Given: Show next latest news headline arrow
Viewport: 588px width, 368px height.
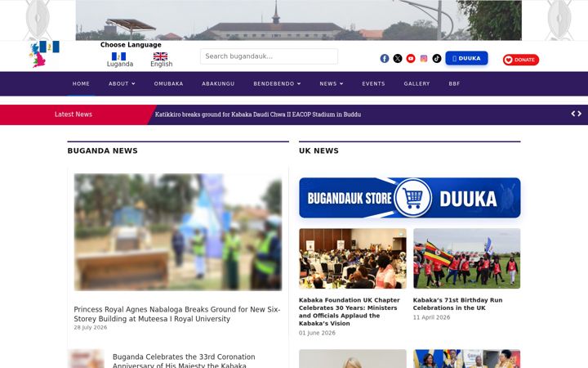Looking at the screenshot, I should point(579,114).
